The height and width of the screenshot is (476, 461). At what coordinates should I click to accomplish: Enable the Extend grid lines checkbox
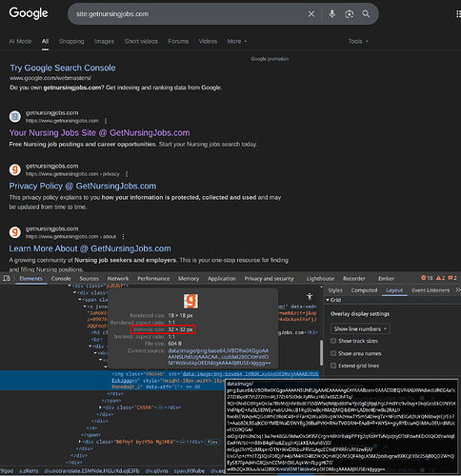pos(333,366)
